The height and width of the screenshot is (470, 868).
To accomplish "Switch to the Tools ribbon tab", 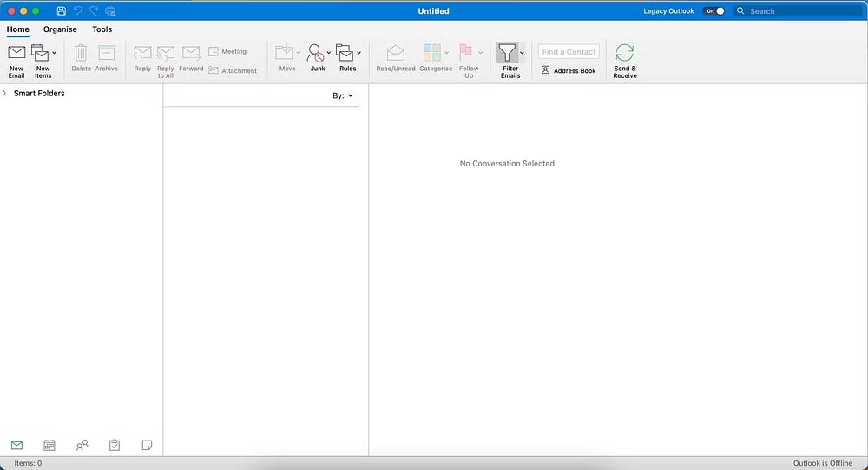I will click(x=102, y=29).
